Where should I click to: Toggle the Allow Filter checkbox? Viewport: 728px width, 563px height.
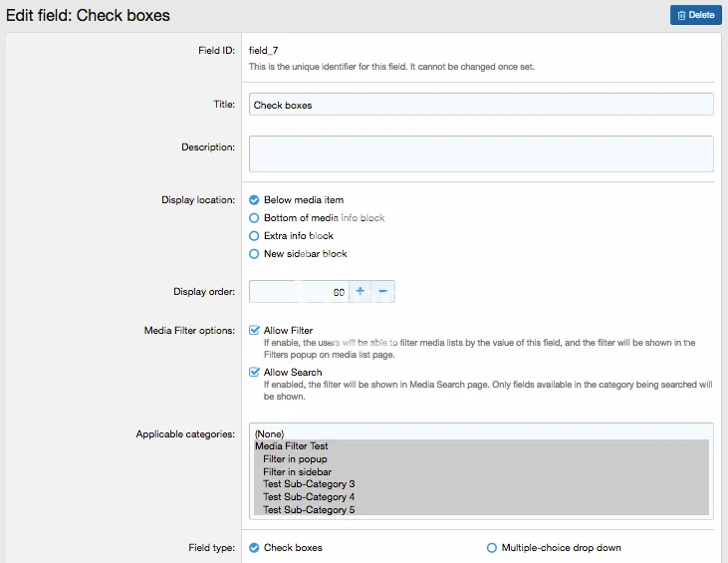[255, 331]
